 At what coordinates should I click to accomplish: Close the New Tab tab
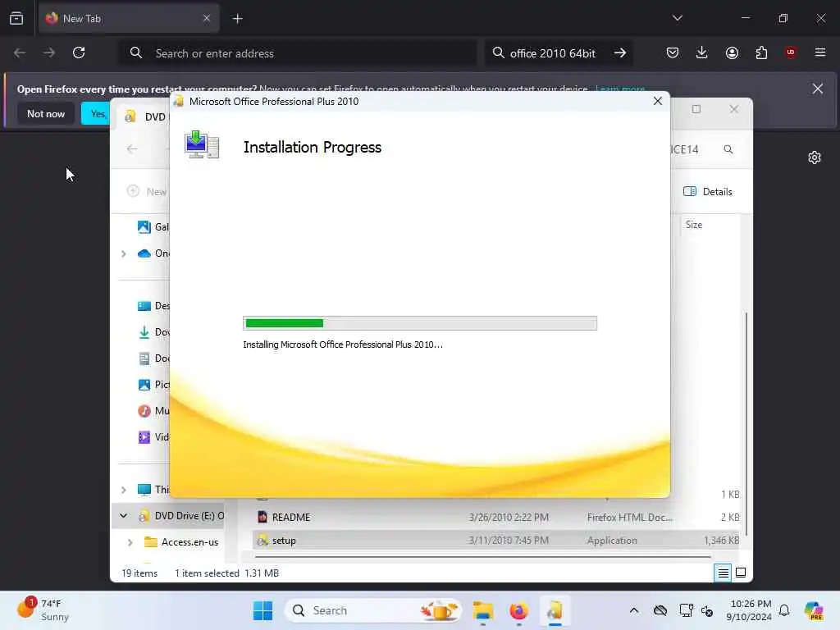(207, 18)
